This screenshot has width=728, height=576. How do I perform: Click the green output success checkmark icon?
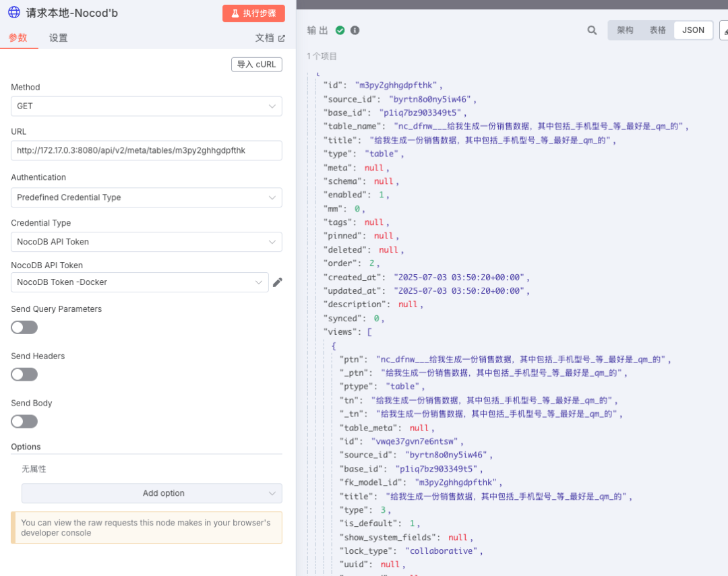click(x=340, y=30)
